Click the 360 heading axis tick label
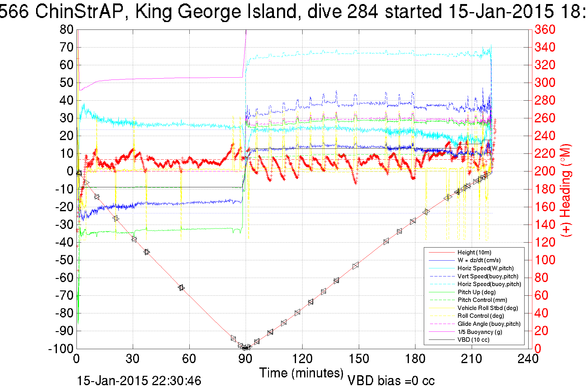588x392 pixels. tap(545, 30)
